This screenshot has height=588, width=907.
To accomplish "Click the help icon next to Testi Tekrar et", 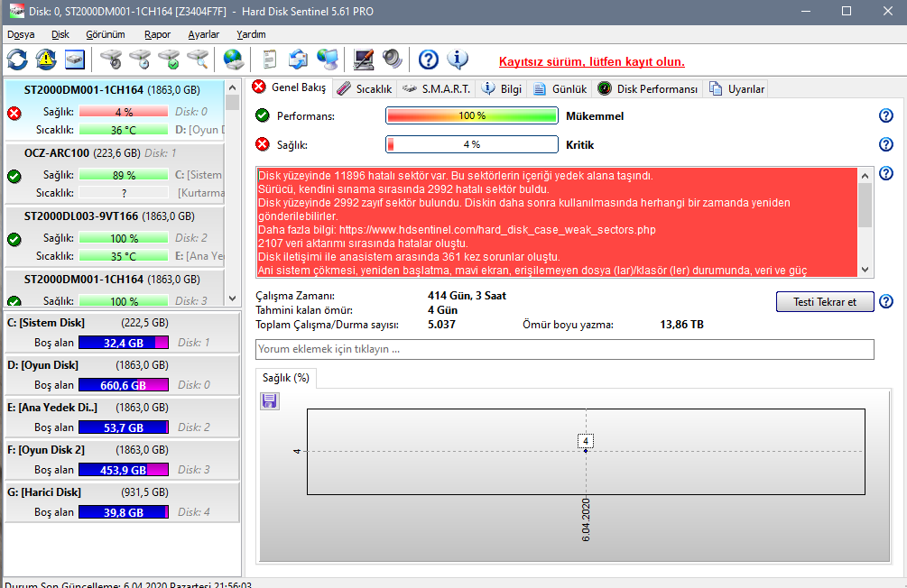I will pyautogui.click(x=885, y=301).
